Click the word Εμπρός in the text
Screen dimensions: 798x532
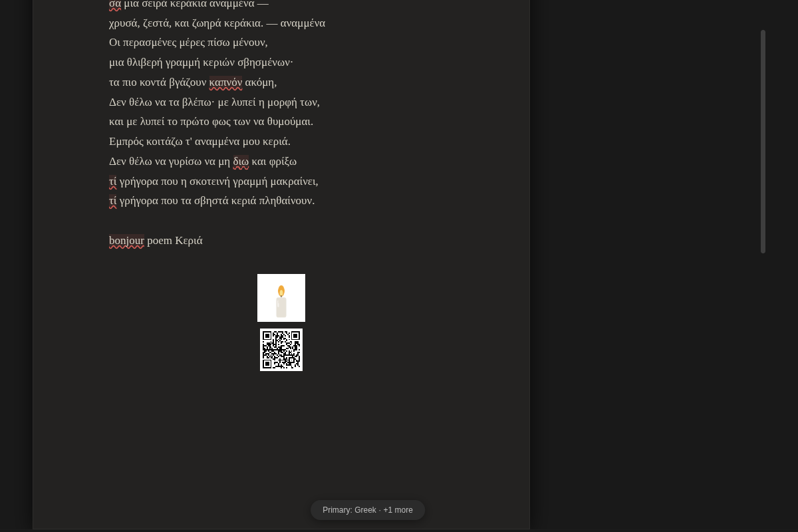(x=126, y=142)
